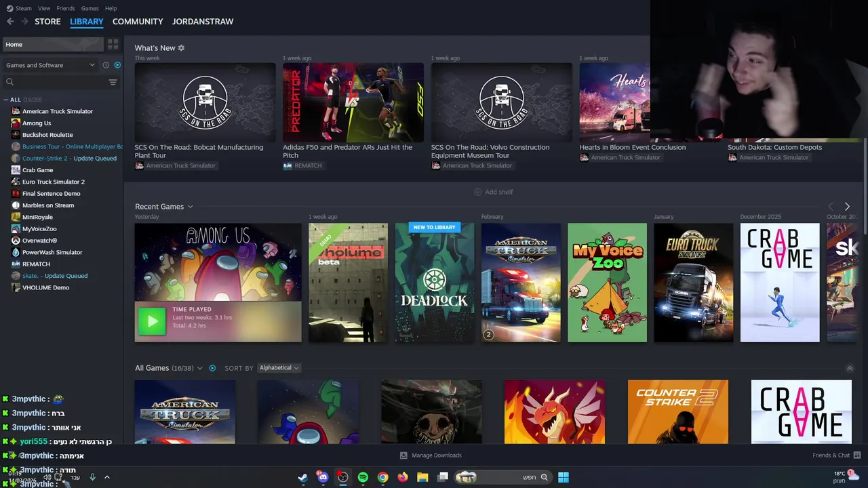Open Counter-Strike 2 cover in All Games
Viewport: 868px width, 488px height.
(x=678, y=412)
